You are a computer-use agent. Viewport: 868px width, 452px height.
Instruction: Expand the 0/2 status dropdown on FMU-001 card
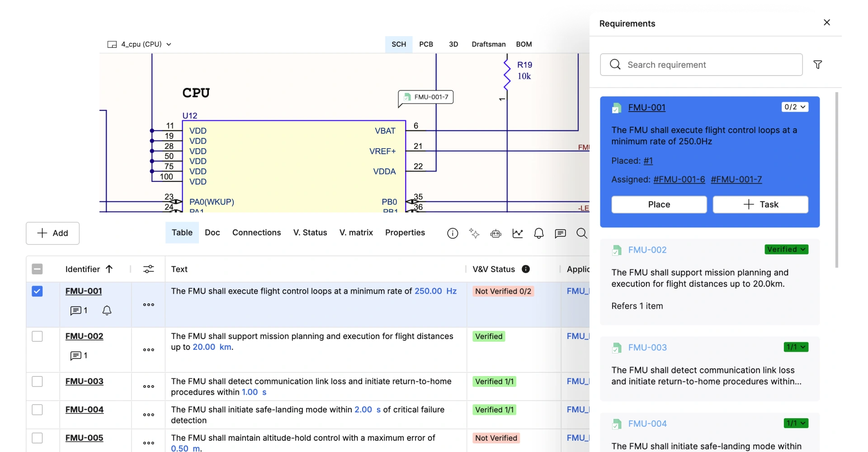point(795,107)
